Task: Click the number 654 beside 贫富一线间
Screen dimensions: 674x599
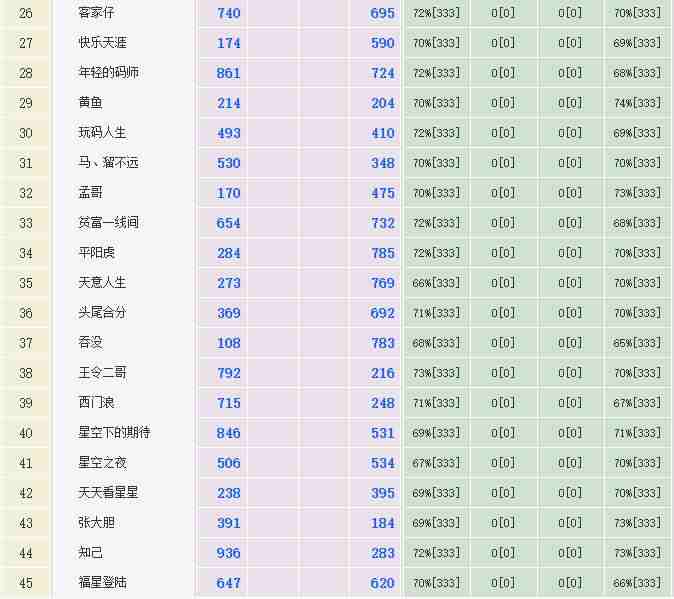Action: (228, 223)
